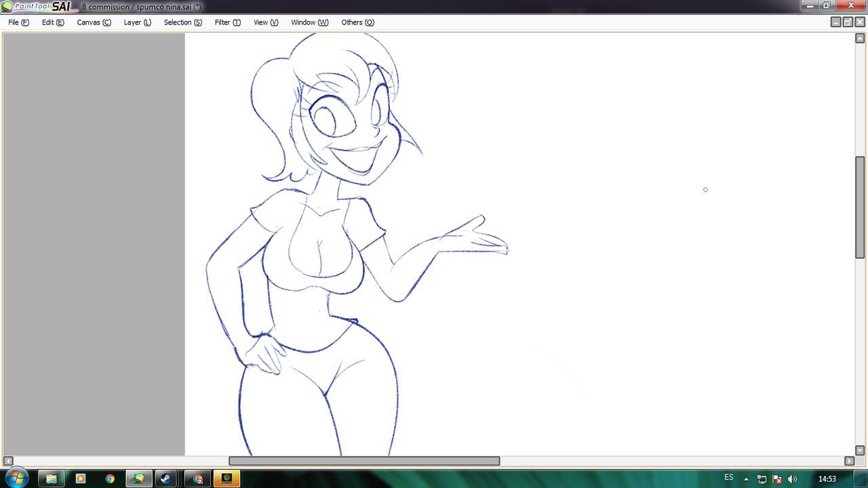
Task: Open Windows Explorer from the taskbar
Action: pyautogui.click(x=51, y=479)
